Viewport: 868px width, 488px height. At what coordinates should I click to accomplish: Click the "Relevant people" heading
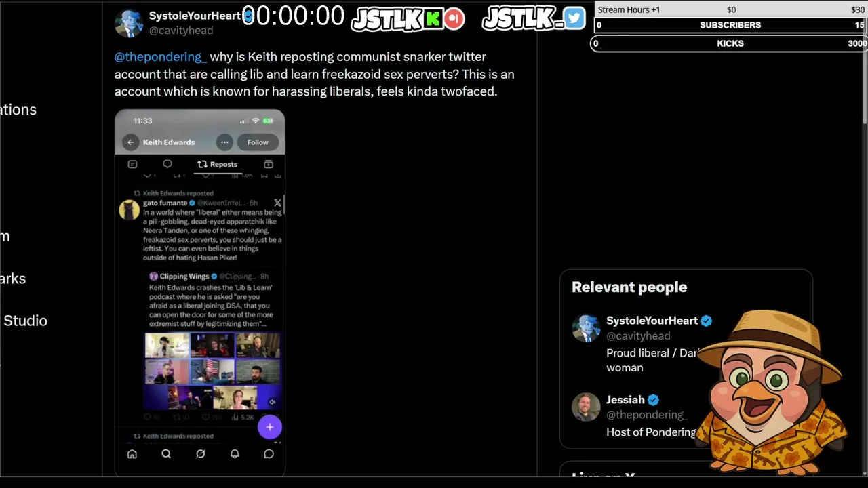click(629, 287)
